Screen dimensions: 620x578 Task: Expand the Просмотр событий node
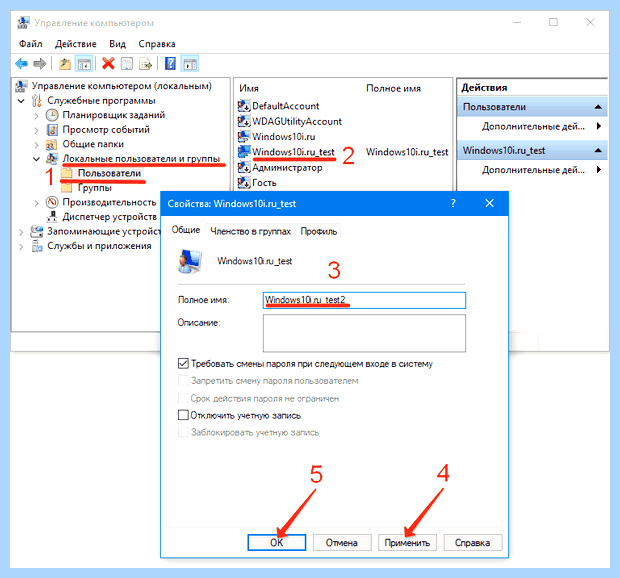(x=36, y=130)
